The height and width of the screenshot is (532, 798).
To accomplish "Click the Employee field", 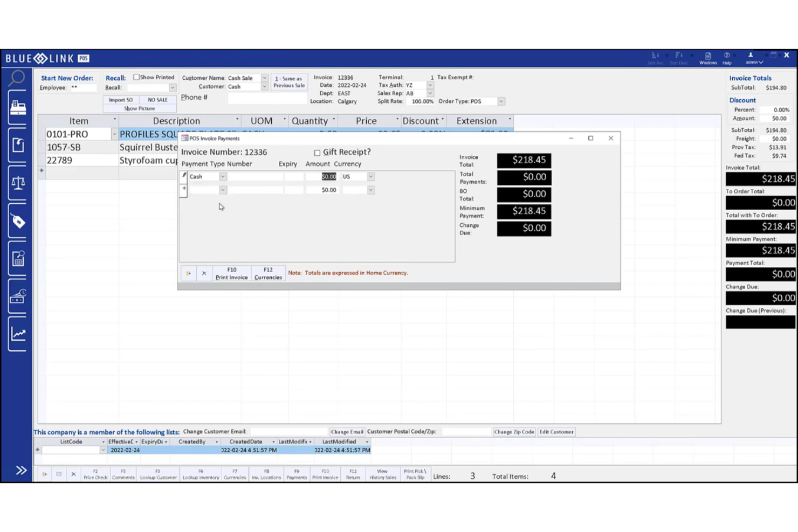I will click(82, 88).
